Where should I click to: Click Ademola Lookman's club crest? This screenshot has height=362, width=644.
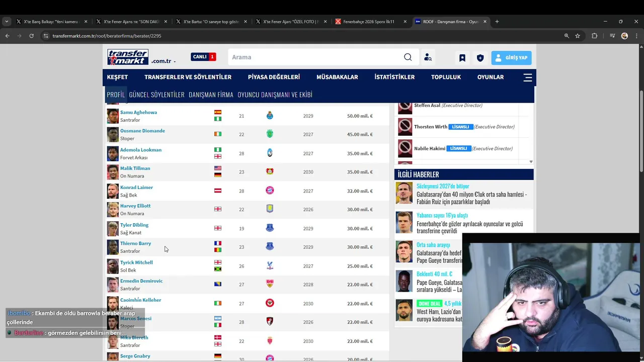point(270,153)
